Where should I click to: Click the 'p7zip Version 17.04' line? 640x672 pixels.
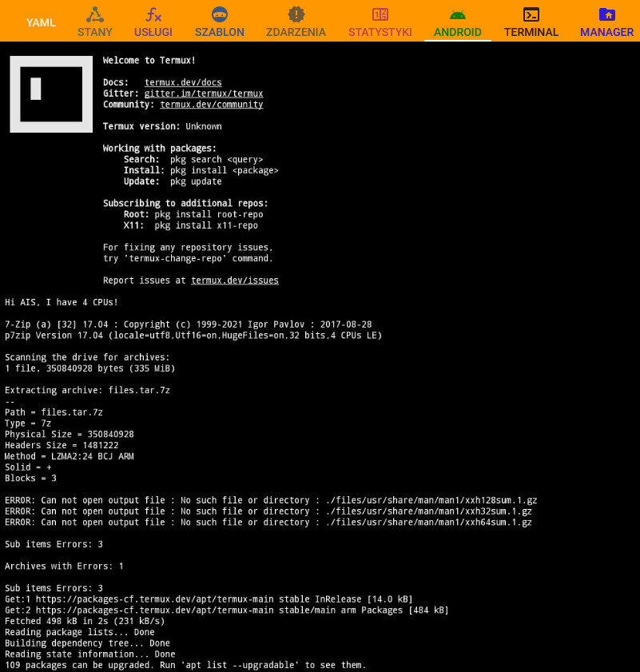193,335
